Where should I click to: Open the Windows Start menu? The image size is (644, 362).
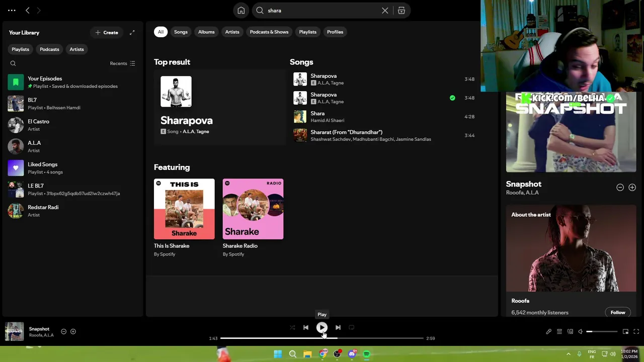(278, 354)
